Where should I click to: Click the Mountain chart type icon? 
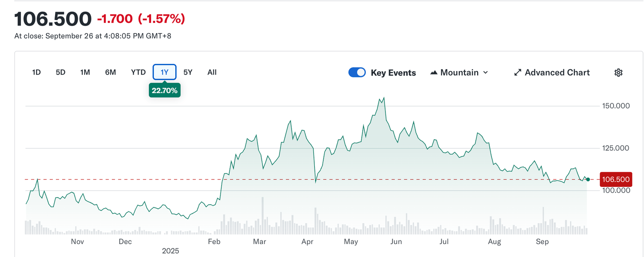pos(433,72)
